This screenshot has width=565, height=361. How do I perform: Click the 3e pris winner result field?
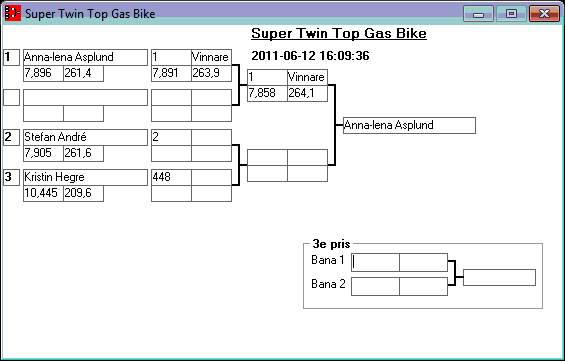499,277
